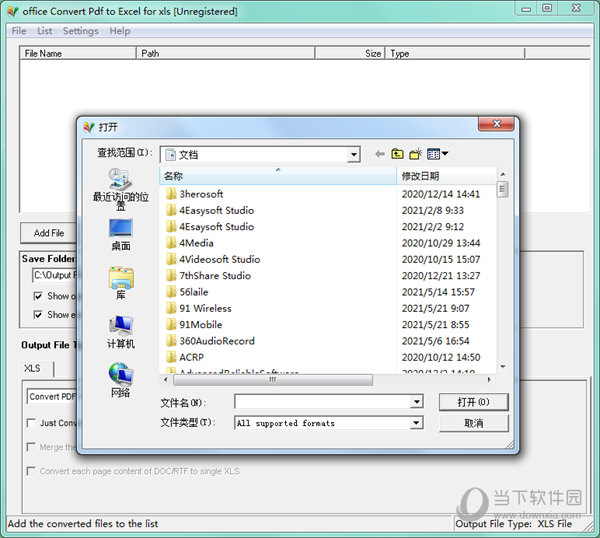Image resolution: width=600 pixels, height=538 pixels.
Task: Toggle Convert each page content of DOC/RTF checkbox
Action: coord(31,471)
